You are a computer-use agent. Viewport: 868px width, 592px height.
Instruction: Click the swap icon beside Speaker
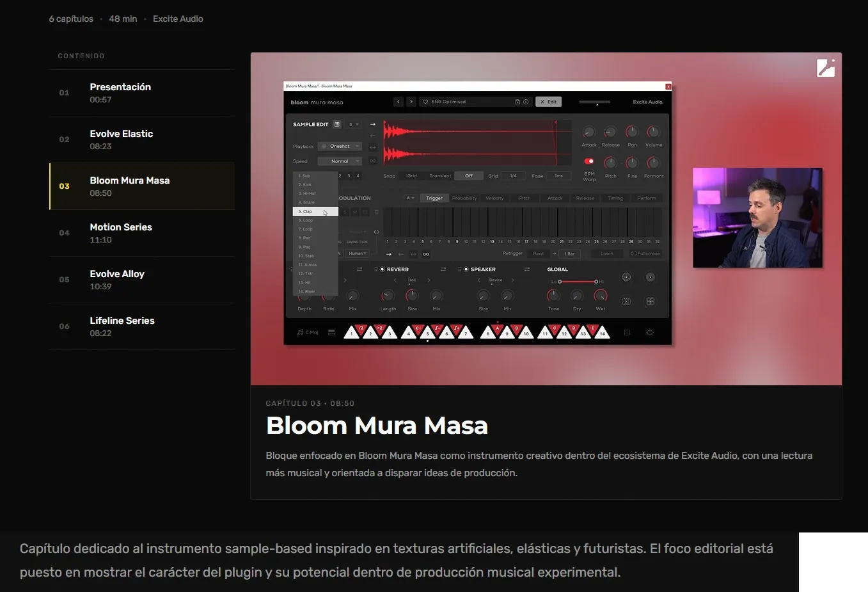click(526, 269)
